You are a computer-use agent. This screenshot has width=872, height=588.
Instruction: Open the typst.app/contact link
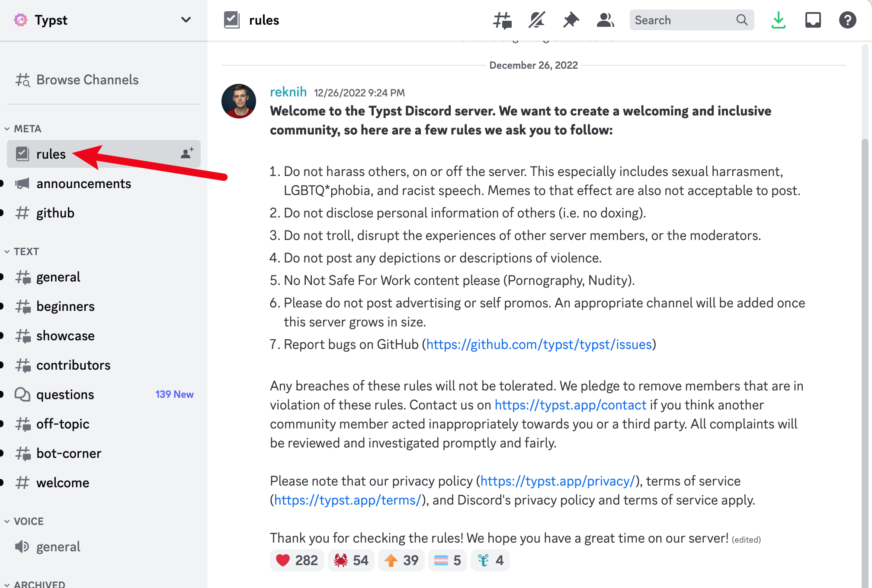[x=571, y=405]
